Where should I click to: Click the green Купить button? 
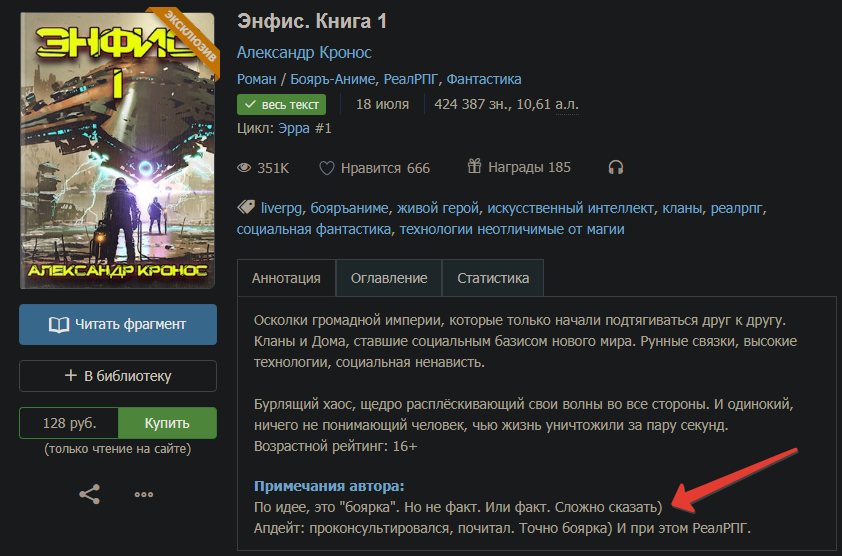[167, 423]
